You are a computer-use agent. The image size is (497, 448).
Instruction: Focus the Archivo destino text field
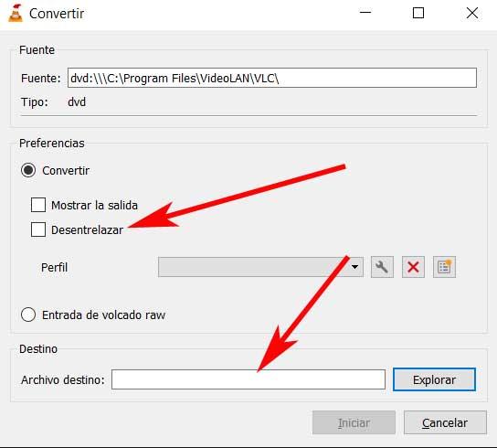pyautogui.click(x=248, y=379)
